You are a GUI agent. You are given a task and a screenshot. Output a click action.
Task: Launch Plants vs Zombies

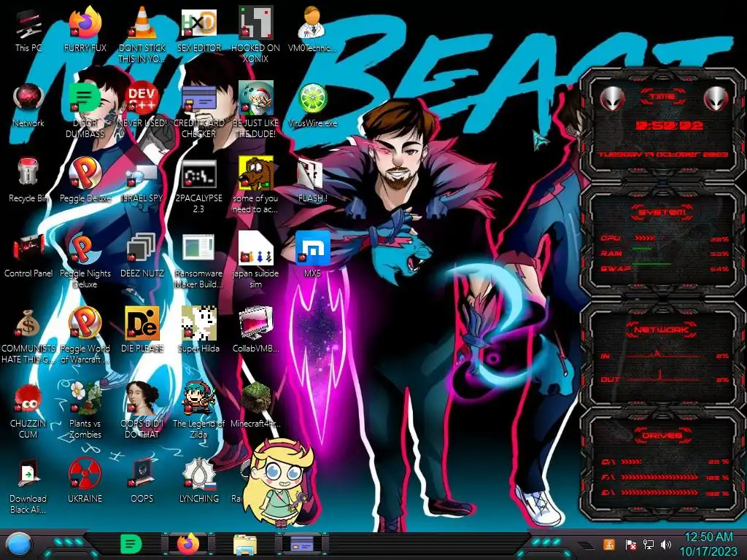tap(85, 411)
